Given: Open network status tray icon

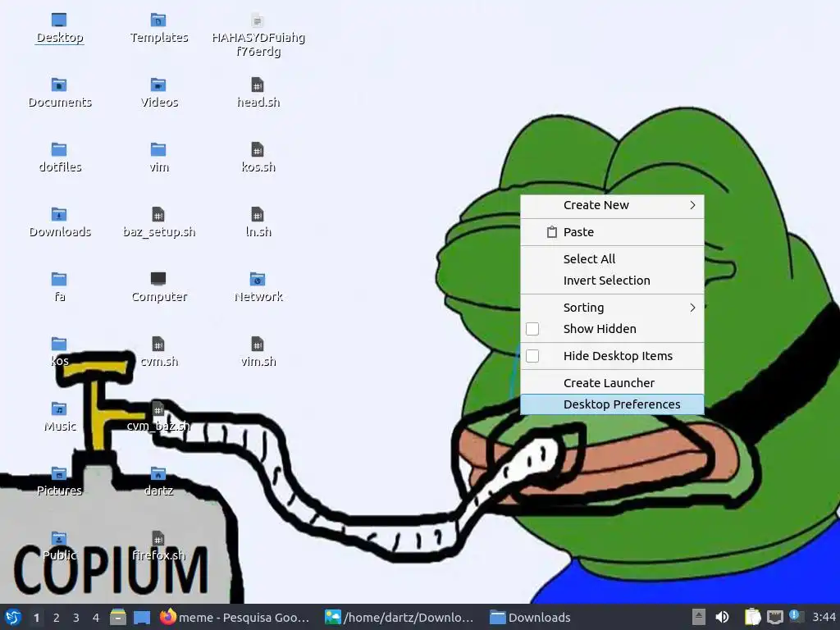Looking at the screenshot, I should [x=774, y=617].
